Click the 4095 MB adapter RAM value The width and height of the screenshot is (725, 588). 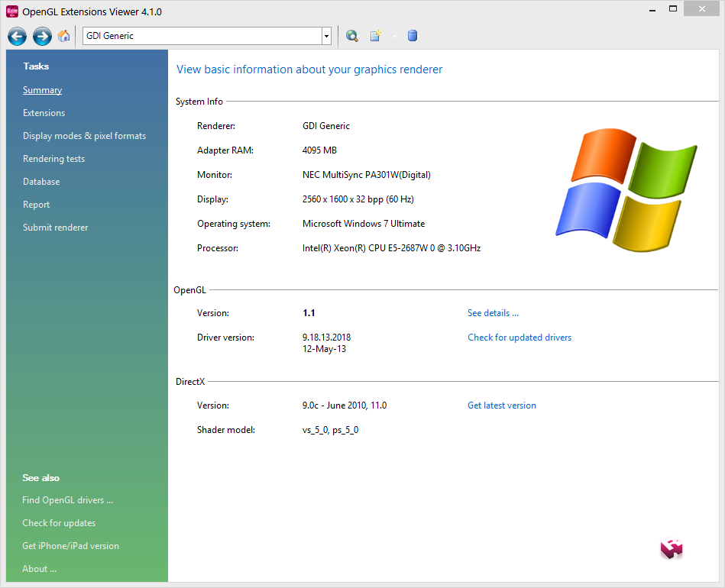pos(319,150)
